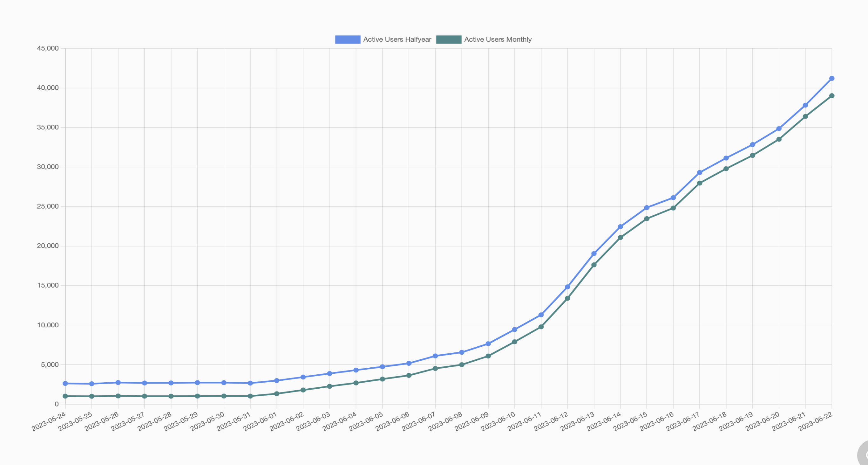Click the 2023-05-31 x-axis date label
This screenshot has width=868, height=465.
pos(234,421)
